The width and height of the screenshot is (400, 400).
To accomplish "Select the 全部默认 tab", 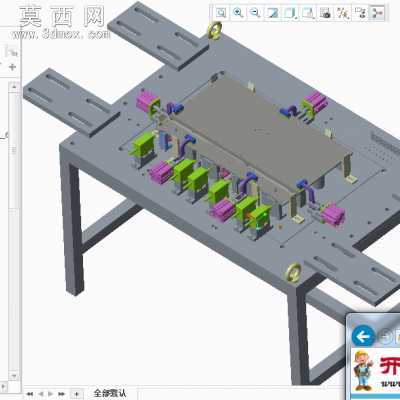I will pos(110,393).
